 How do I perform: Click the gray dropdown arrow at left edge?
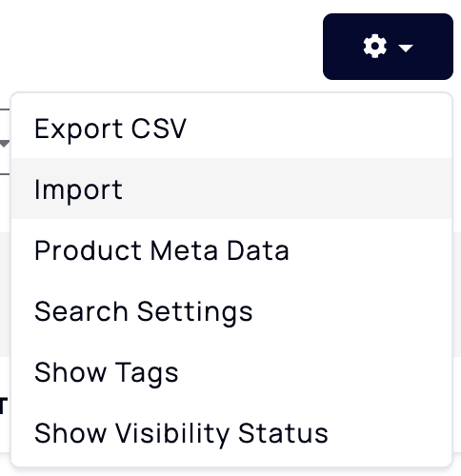(5, 144)
